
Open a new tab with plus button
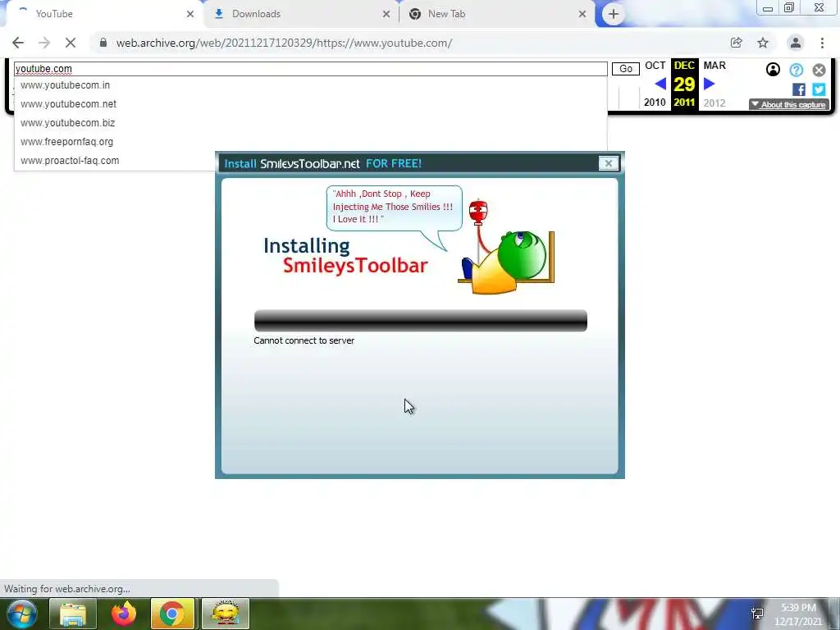pos(614,14)
